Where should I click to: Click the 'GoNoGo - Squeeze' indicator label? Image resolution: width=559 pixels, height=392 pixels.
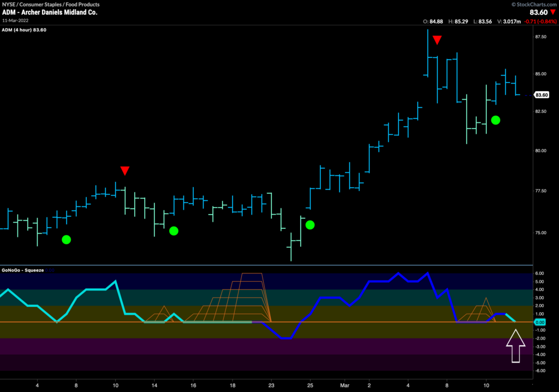coord(23,270)
